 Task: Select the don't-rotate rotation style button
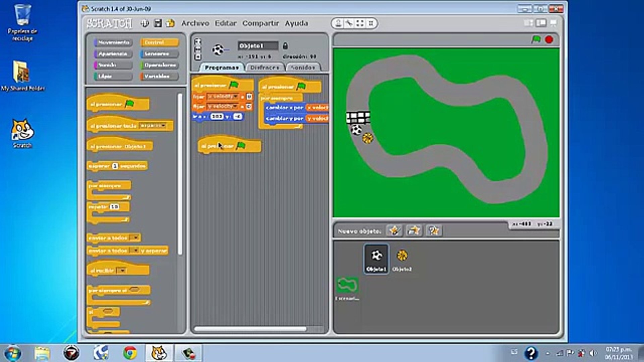tap(198, 57)
